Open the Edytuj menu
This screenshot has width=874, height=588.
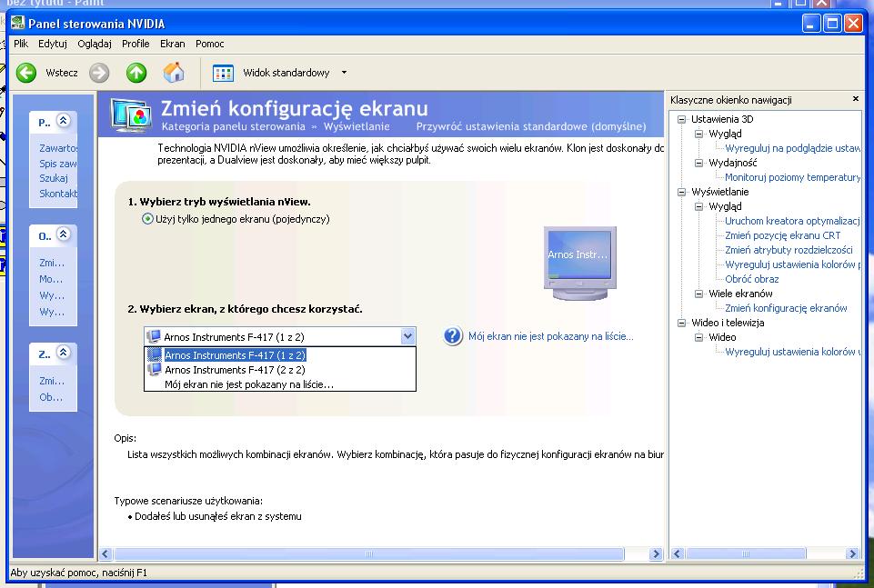53,44
